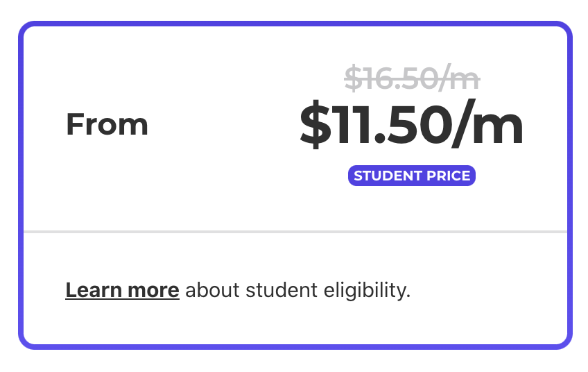Click the gray horizontal divider line
Image resolution: width=588 pixels, height=372 pixels.
point(295,232)
